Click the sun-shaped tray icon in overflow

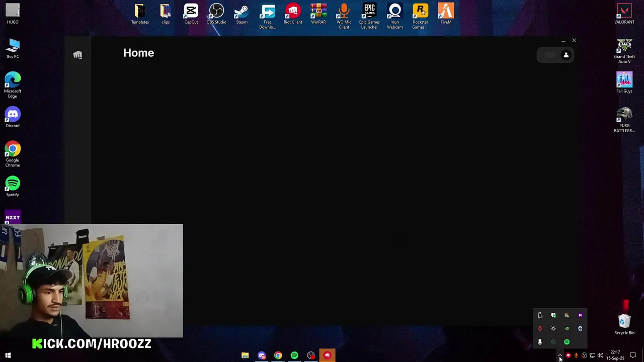pyautogui.click(x=553, y=328)
